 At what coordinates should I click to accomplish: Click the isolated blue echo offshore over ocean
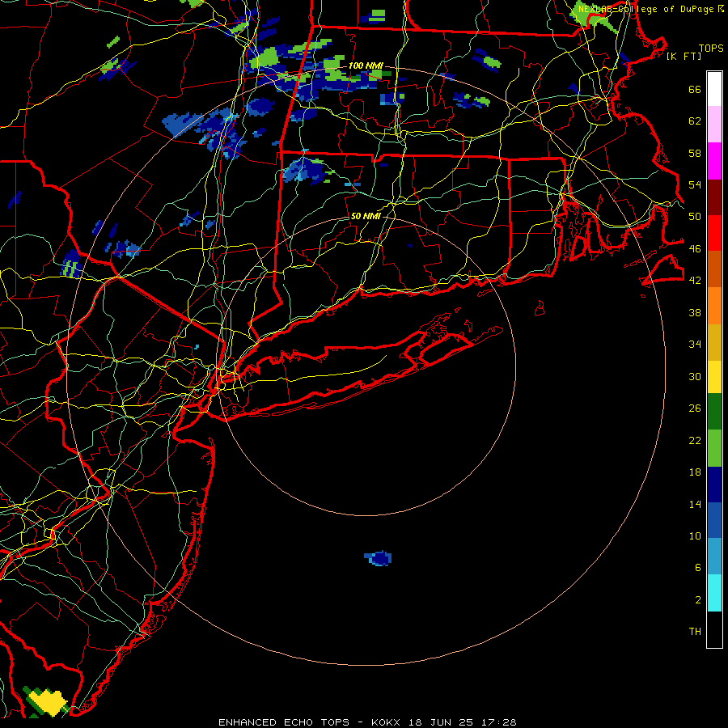point(379,558)
